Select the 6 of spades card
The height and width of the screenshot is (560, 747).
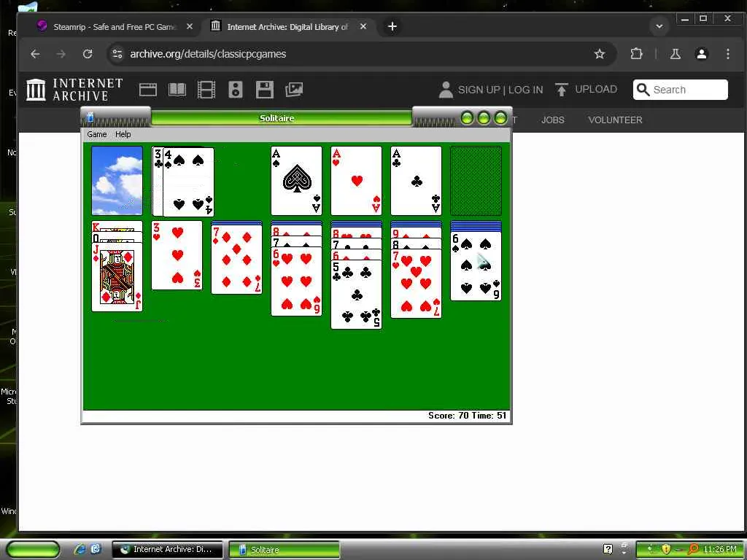pos(476,266)
